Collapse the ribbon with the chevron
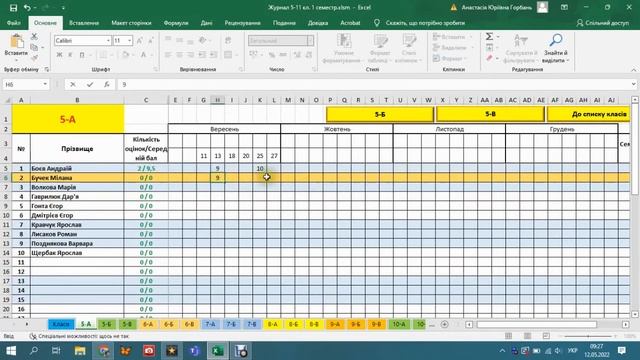 coord(633,70)
